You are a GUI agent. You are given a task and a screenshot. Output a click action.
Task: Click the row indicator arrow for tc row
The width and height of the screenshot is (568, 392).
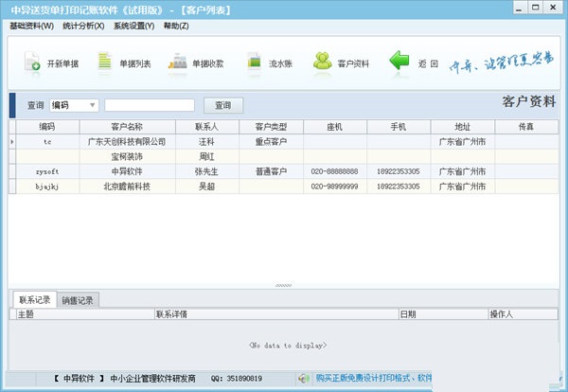[12, 142]
